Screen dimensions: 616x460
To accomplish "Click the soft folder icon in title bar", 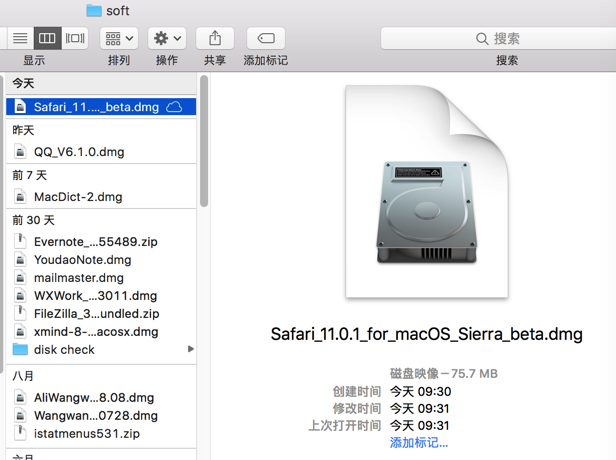I will [94, 10].
